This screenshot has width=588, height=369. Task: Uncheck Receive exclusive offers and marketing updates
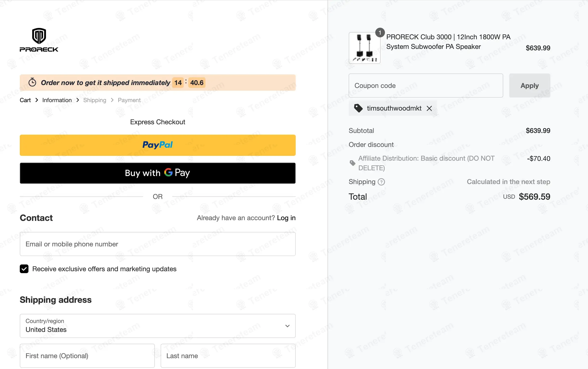24,269
